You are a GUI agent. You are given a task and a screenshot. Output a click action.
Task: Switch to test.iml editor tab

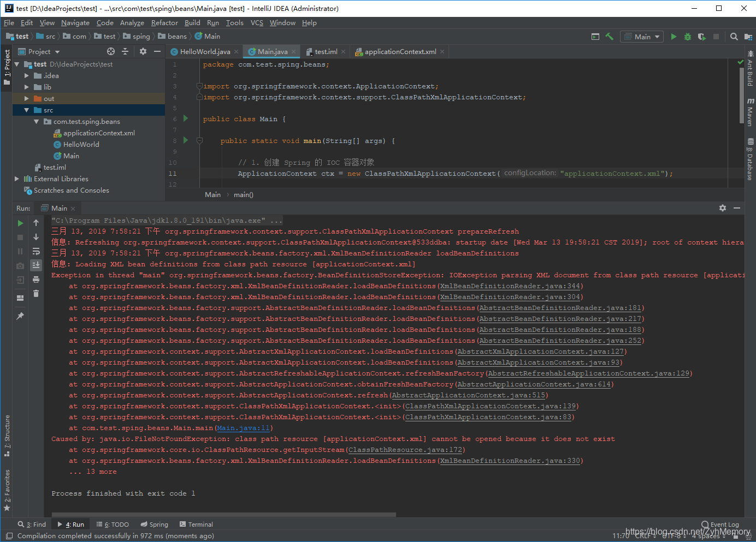[x=326, y=51]
